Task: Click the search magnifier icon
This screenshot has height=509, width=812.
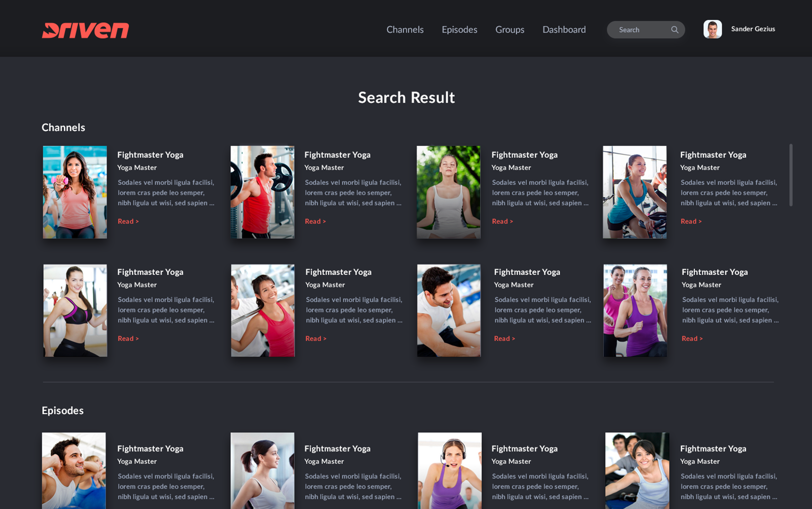Action: click(x=674, y=30)
